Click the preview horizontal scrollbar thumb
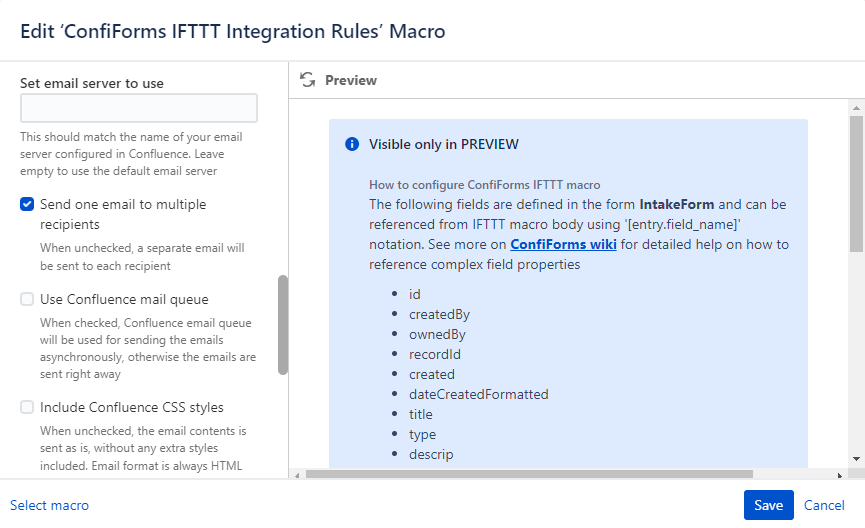Screen dimensions: 865x528 [x=529, y=473]
